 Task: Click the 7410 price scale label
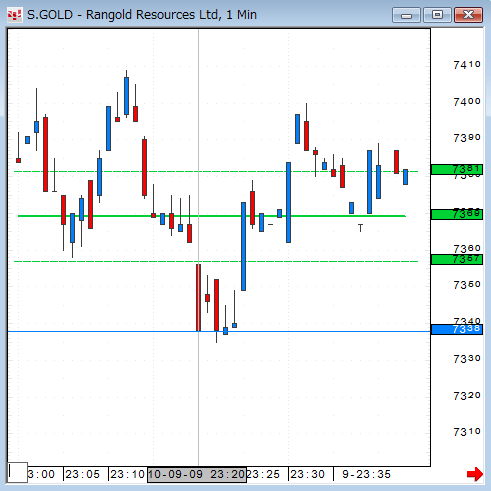pos(467,65)
